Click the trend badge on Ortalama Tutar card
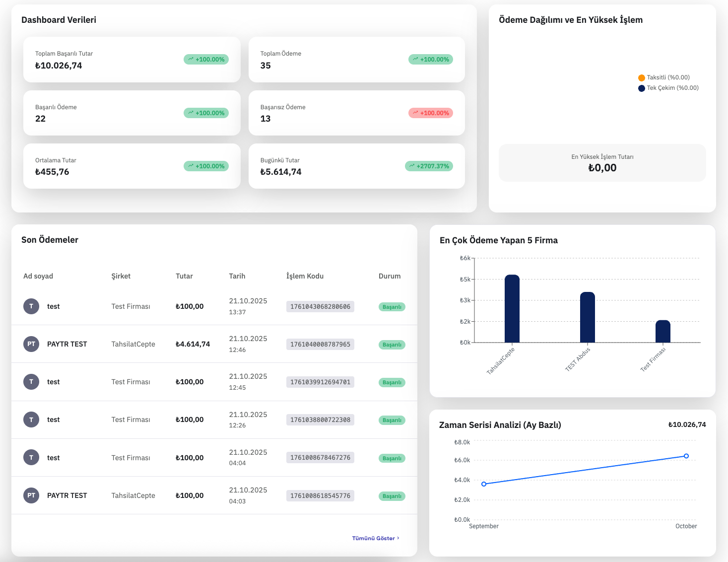 (x=206, y=166)
